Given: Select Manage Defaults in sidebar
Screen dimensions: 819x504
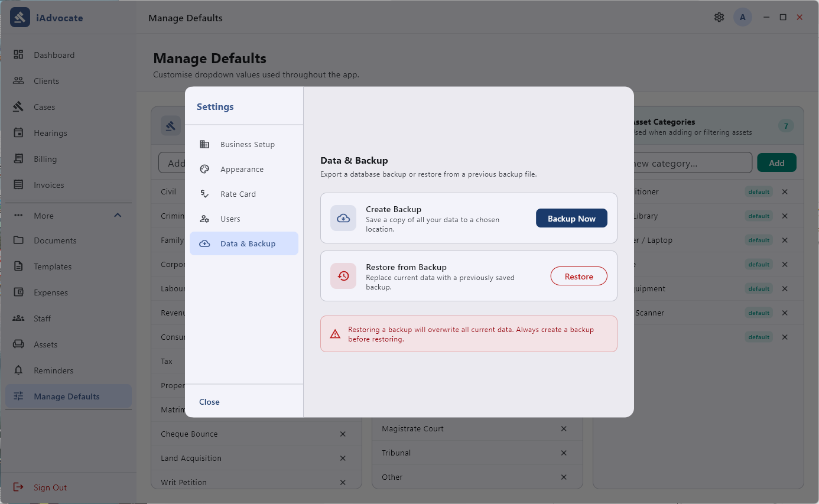Looking at the screenshot, I should coord(68,396).
